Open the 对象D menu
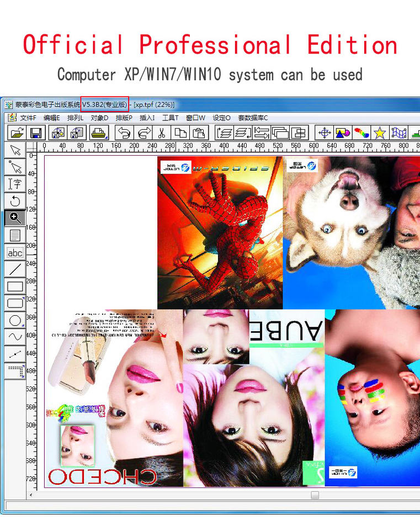Image resolution: width=420 pixels, height=530 pixels. tap(99, 118)
